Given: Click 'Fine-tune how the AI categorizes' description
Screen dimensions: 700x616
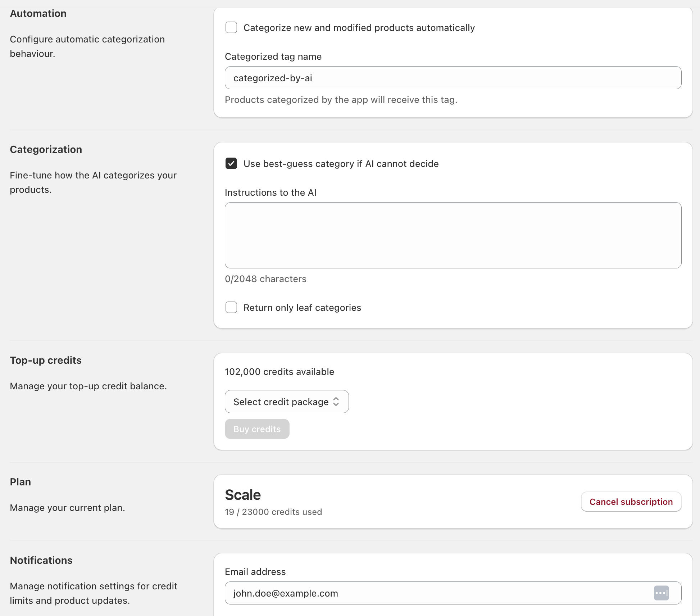Looking at the screenshot, I should [x=93, y=182].
